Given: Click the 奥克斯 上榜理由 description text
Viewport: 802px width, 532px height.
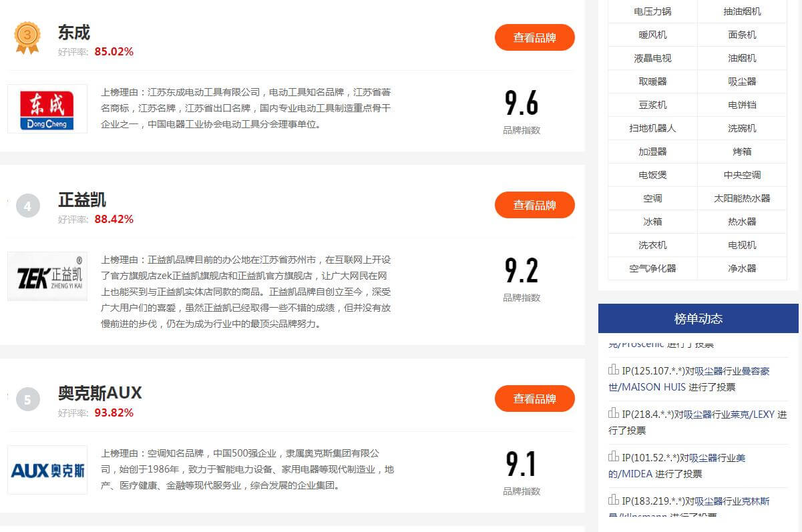Looking at the screenshot, I should pyautogui.click(x=247, y=469).
